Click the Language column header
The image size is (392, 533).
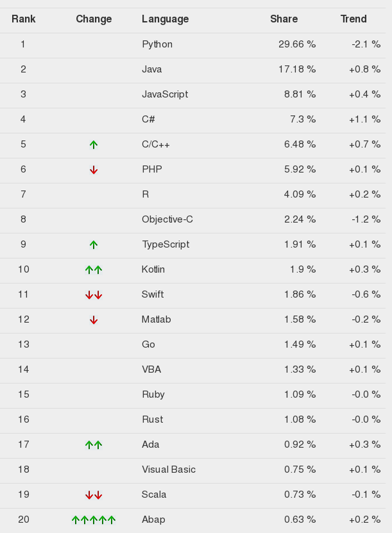166,19
